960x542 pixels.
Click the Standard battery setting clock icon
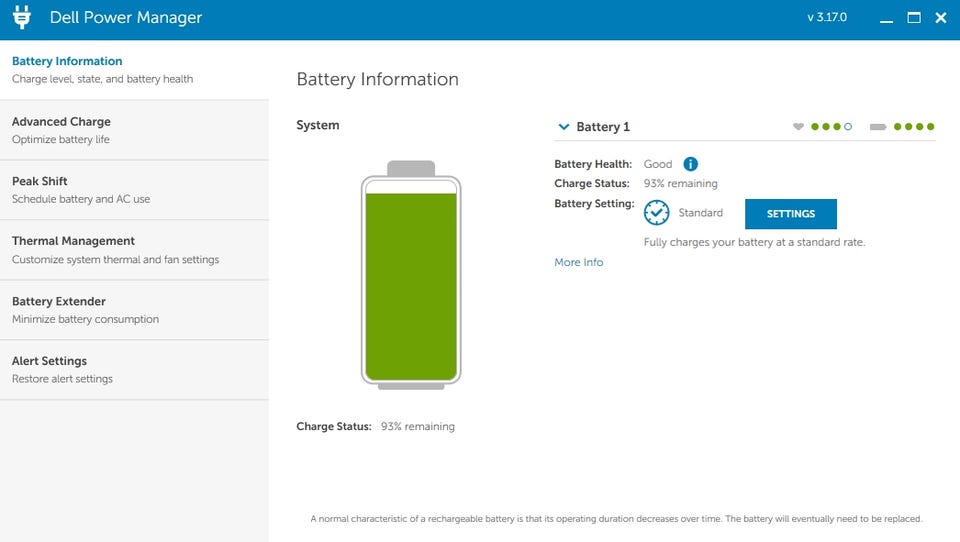pos(656,213)
